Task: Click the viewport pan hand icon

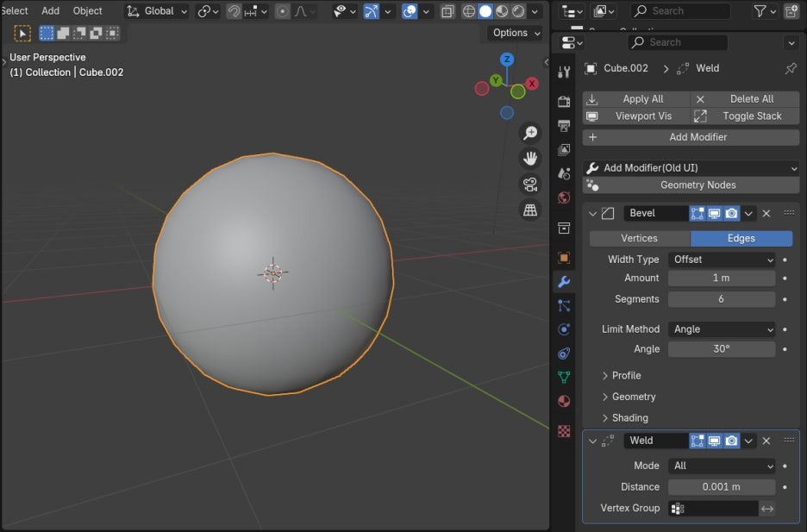Action: click(x=530, y=159)
